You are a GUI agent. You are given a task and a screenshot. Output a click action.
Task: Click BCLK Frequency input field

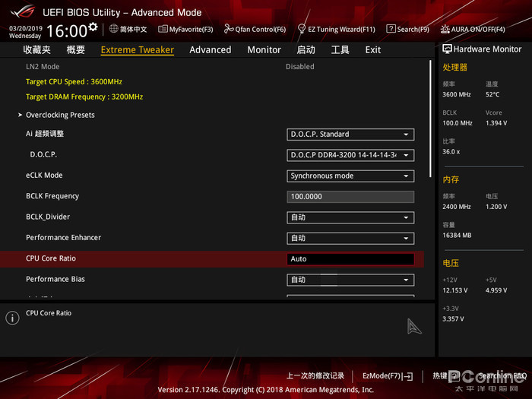350,196
